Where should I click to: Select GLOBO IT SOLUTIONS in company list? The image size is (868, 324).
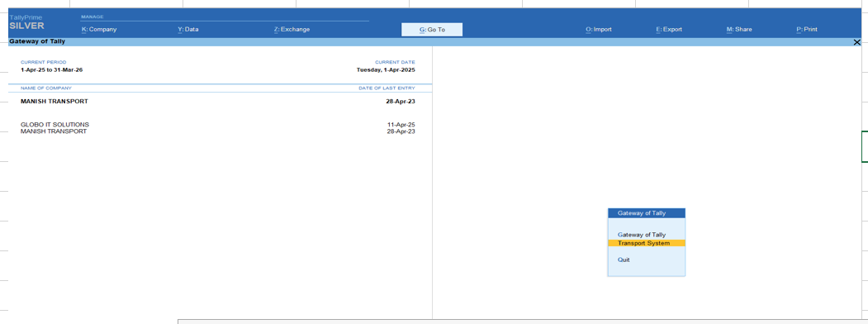tap(55, 125)
